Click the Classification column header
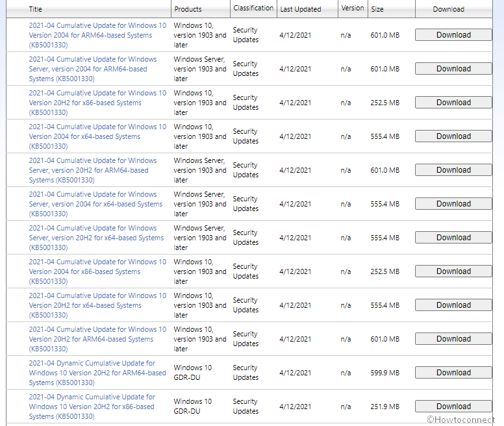Viewport: 504px width, 426px height. pos(253,8)
